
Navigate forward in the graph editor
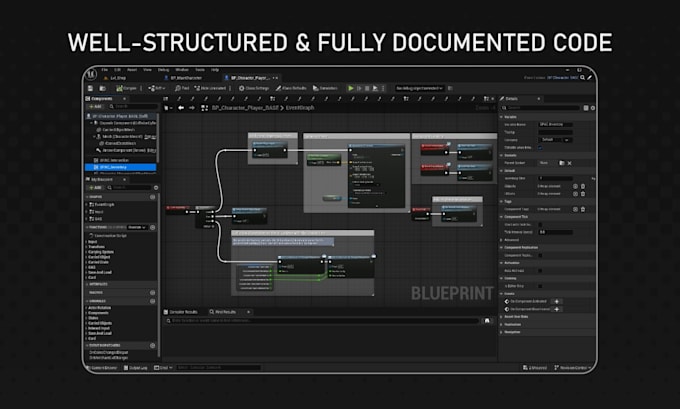click(192, 108)
